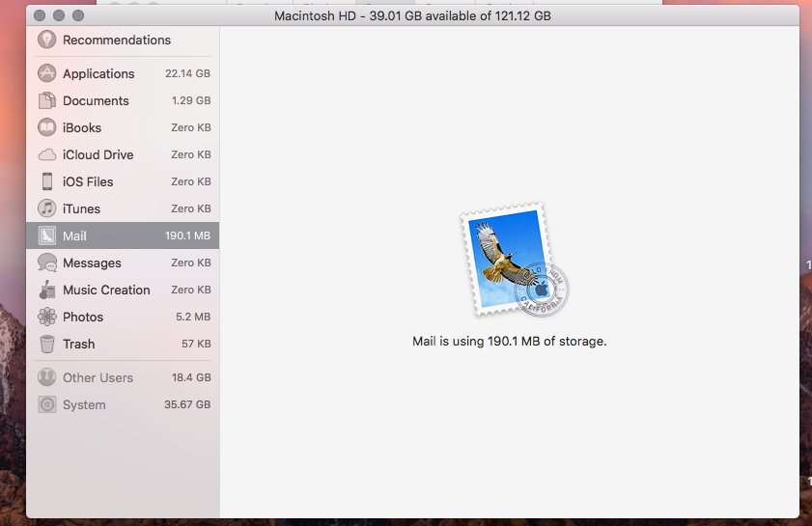Zoom window with third titlebar button
Viewport: 812px width, 526px height.
click(78, 15)
